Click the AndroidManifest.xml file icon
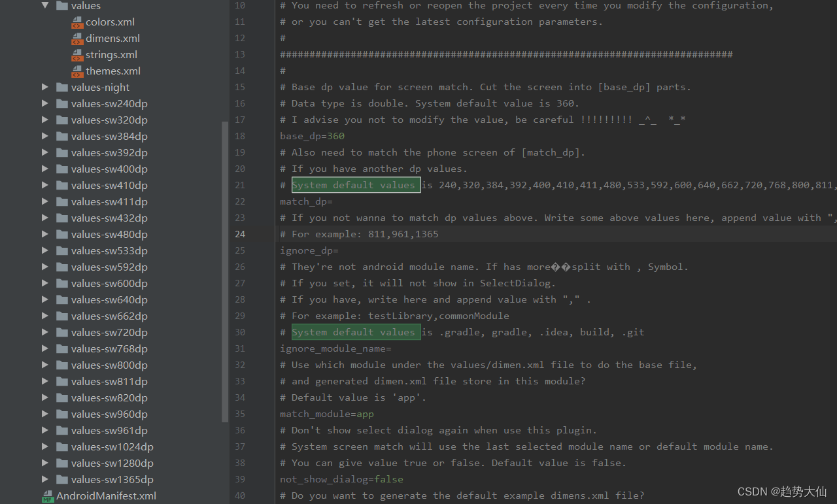 (48, 496)
